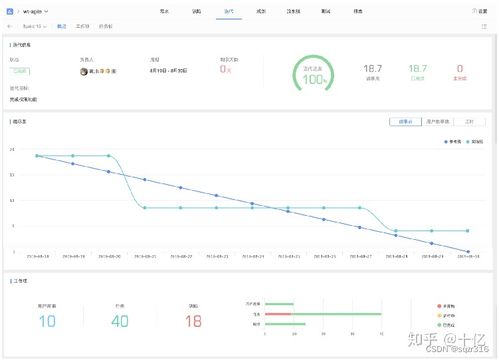
Task: Click the grey 18.7 total value
Action: (373, 69)
